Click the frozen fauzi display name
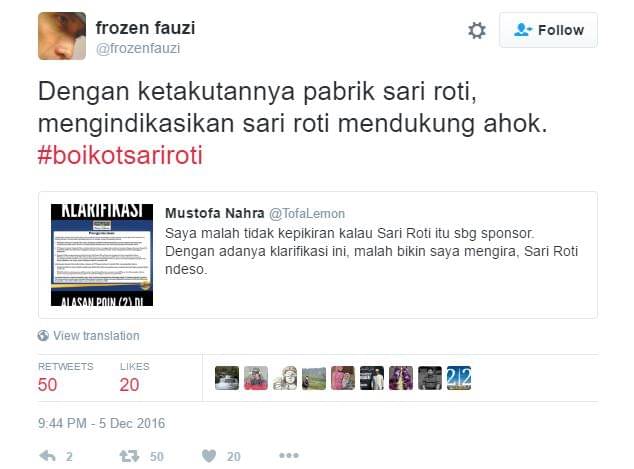 point(145,28)
